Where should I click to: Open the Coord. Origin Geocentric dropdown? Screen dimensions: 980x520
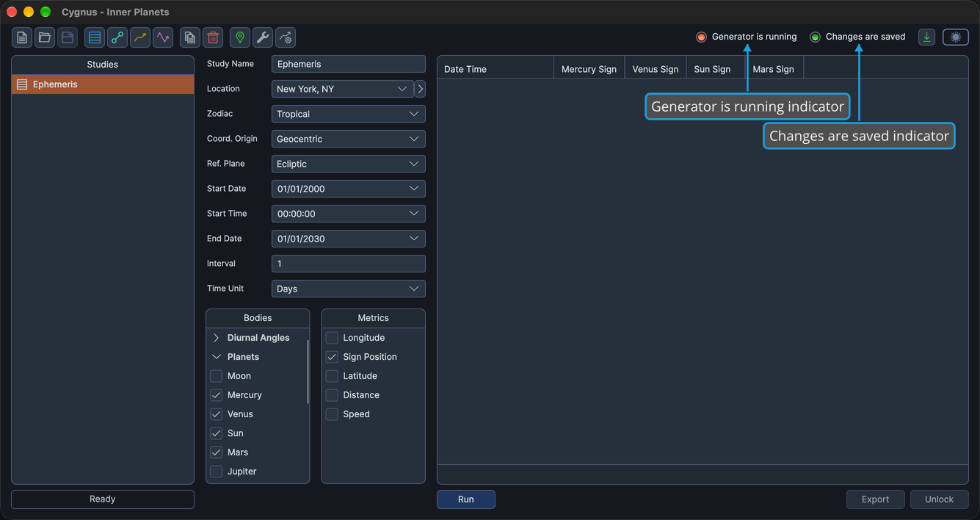tap(349, 139)
